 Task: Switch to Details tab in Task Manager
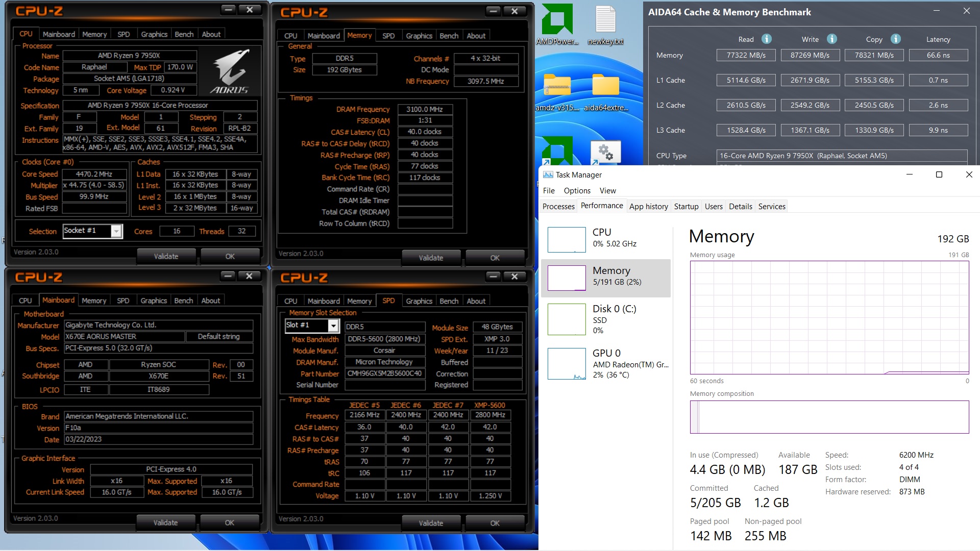pos(740,206)
